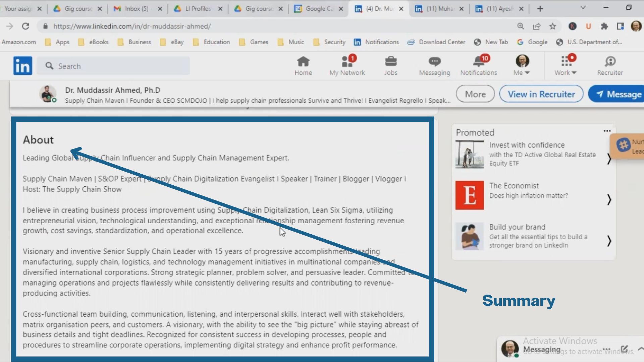This screenshot has height=362, width=644.
Task: Reload the page with the refresh icon
Action: 25,26
